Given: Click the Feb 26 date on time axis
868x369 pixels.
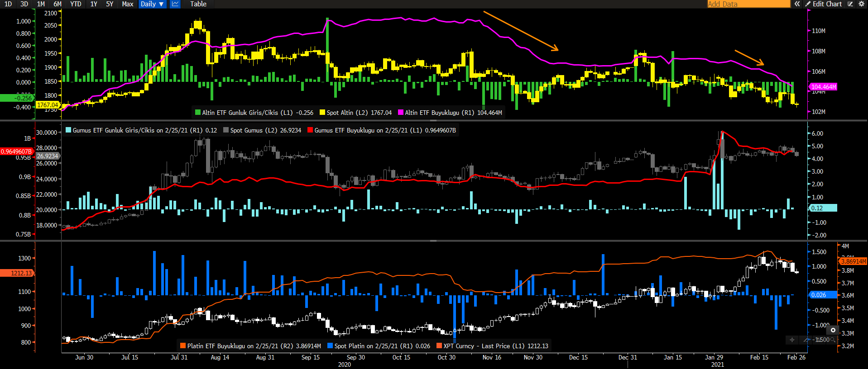Looking at the screenshot, I should pyautogui.click(x=796, y=357).
